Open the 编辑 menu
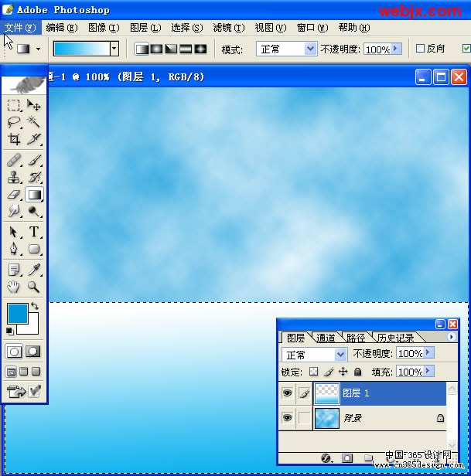Image resolution: width=471 pixels, height=476 pixels. pyautogui.click(x=62, y=28)
